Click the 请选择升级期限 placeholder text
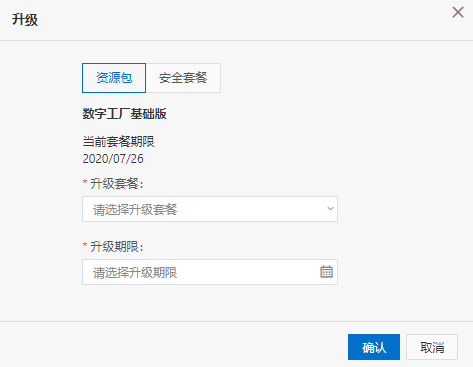 135,272
